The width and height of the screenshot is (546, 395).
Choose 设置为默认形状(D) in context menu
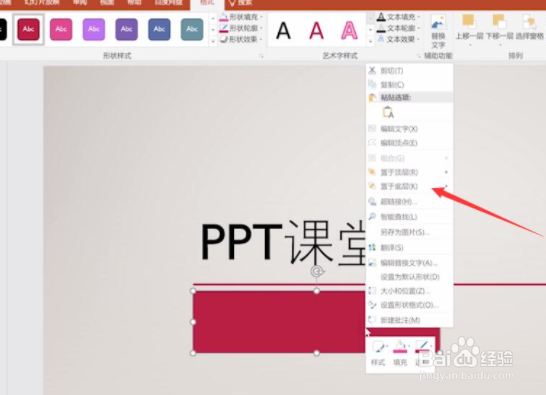tap(410, 277)
